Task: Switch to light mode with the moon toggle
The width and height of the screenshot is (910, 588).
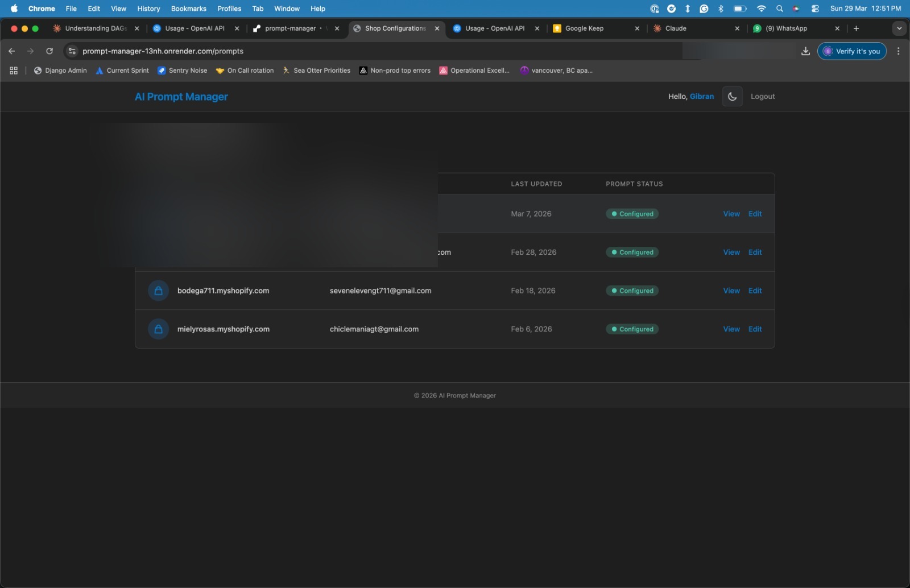Action: (731, 96)
